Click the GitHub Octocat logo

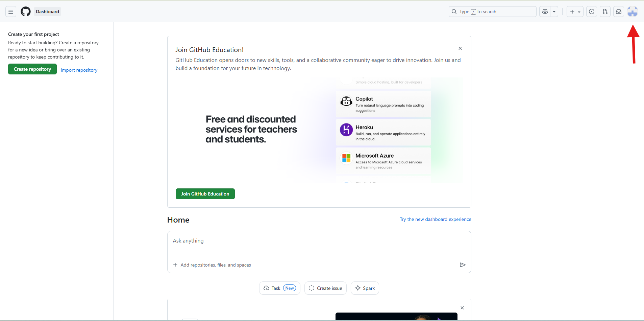26,12
